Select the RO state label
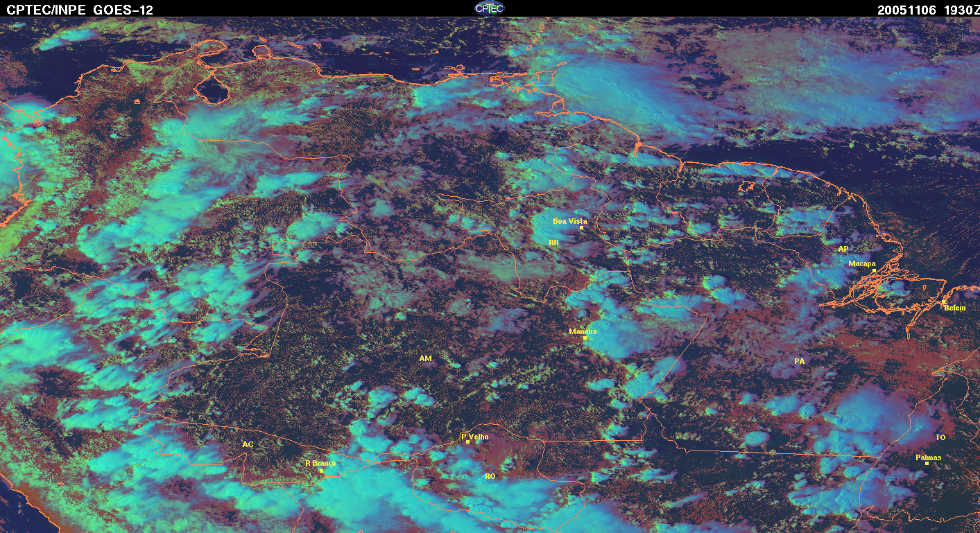 coord(490,476)
